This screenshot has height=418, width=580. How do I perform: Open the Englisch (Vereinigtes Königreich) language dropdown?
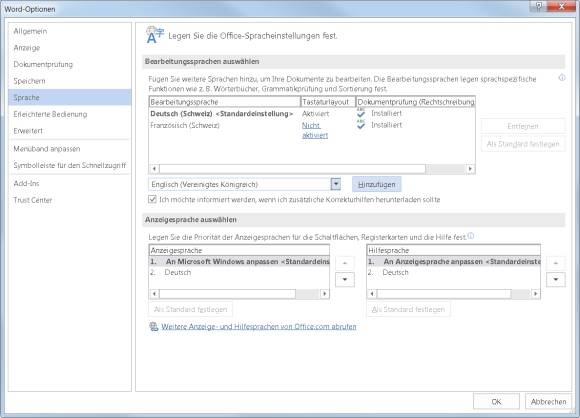tap(335, 184)
